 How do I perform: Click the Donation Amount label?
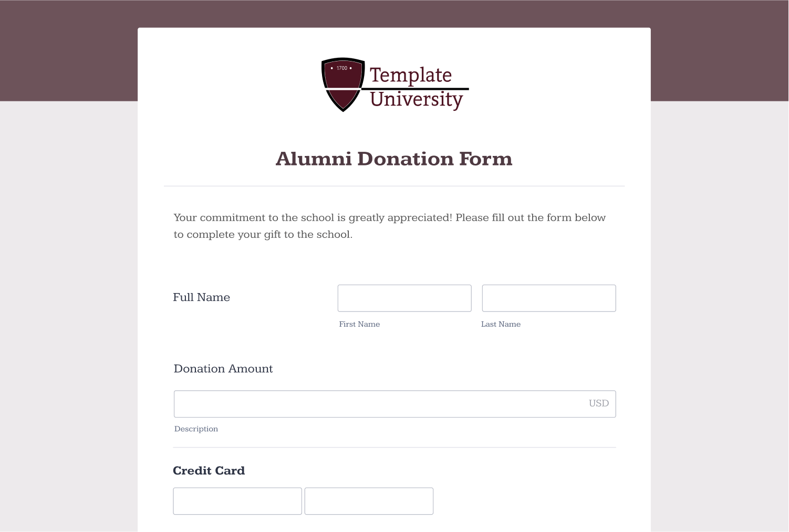point(223,369)
